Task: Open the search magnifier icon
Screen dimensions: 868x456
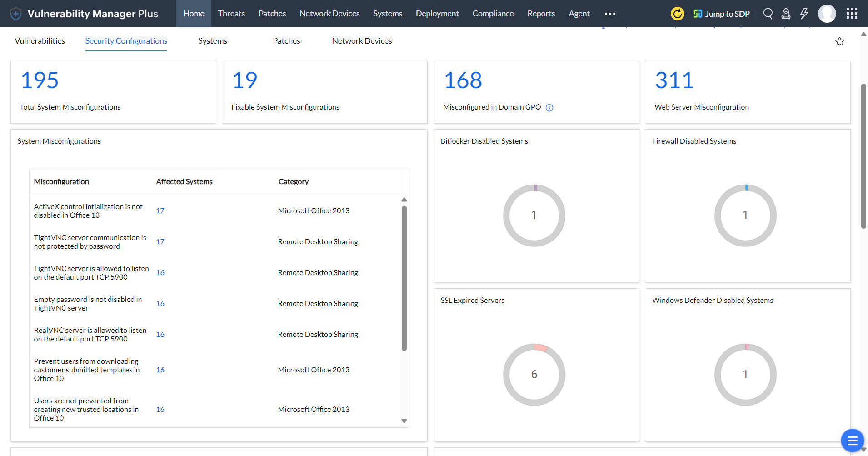Action: [x=768, y=14]
